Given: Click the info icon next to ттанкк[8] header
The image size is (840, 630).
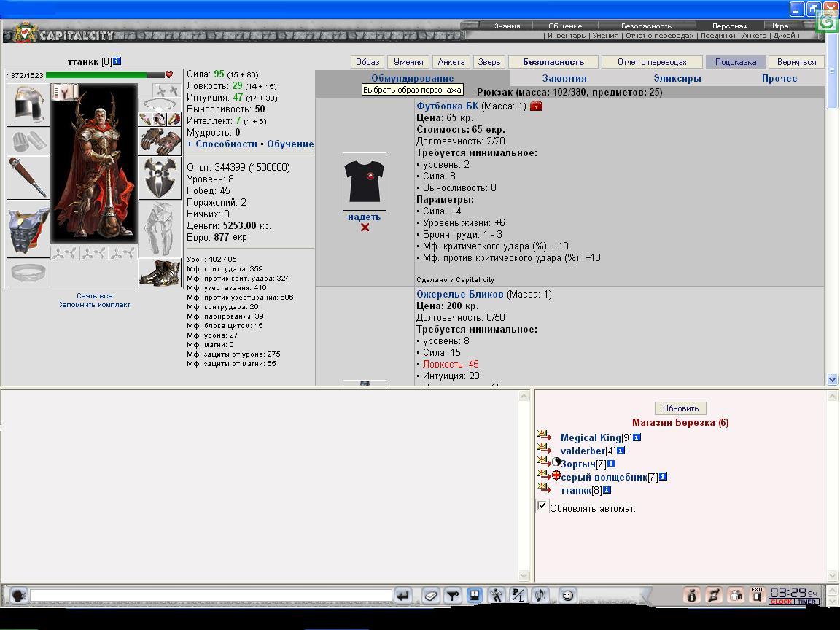Looking at the screenshot, I should tap(117, 61).
